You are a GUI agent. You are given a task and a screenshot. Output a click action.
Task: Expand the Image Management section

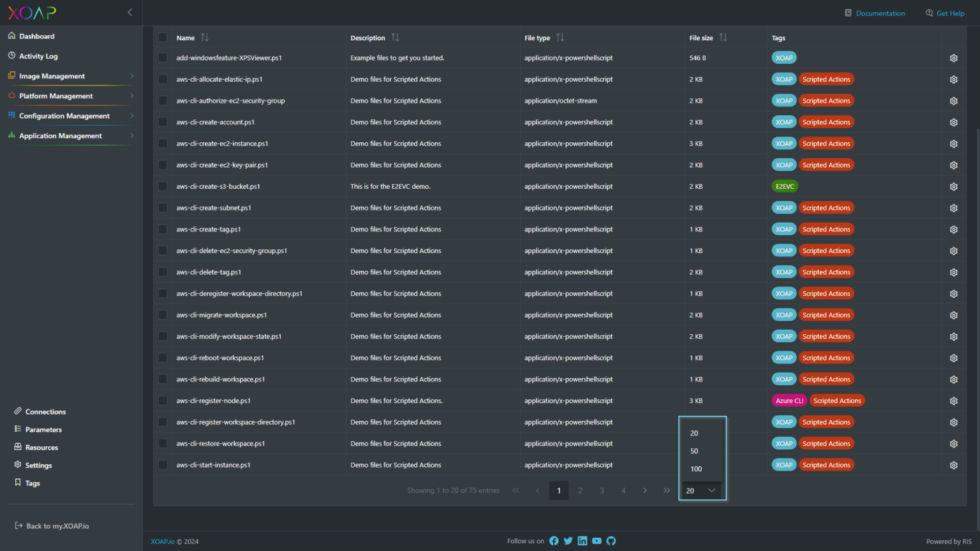(51, 75)
